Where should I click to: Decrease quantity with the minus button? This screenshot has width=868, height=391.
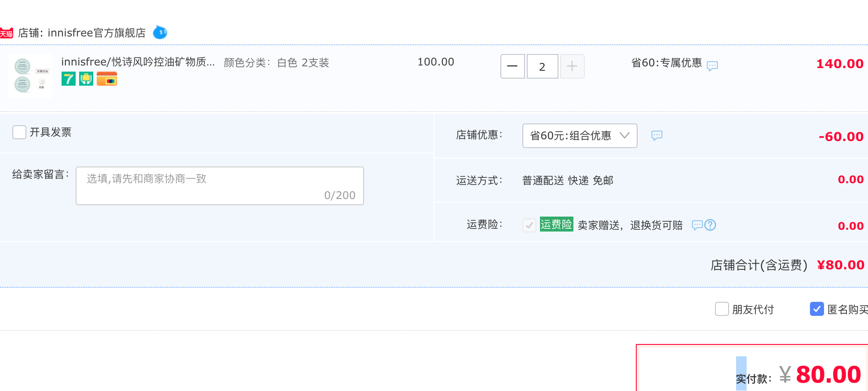coord(513,66)
